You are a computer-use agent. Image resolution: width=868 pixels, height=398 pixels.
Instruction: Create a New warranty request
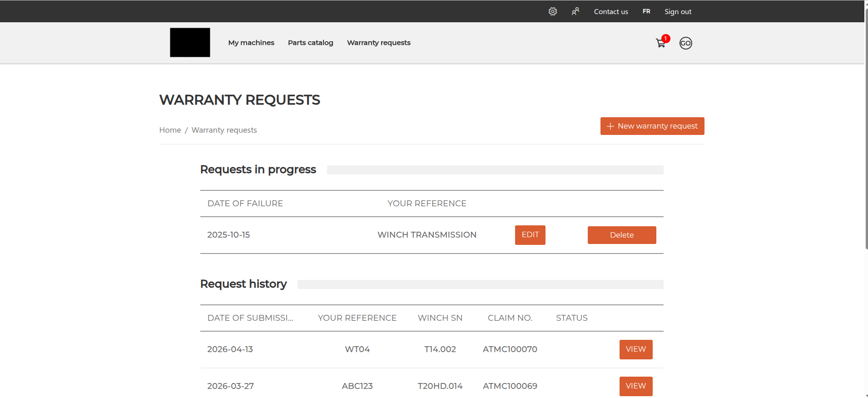pyautogui.click(x=652, y=126)
